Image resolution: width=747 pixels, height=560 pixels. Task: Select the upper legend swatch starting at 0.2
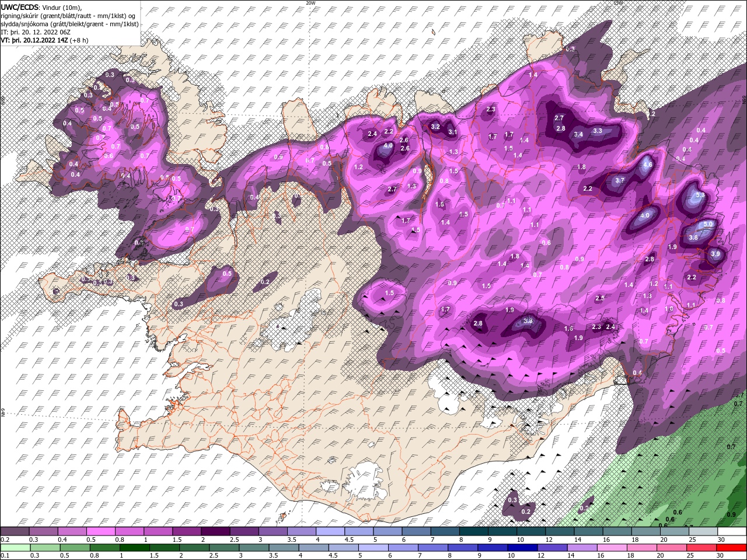[x=15, y=531]
